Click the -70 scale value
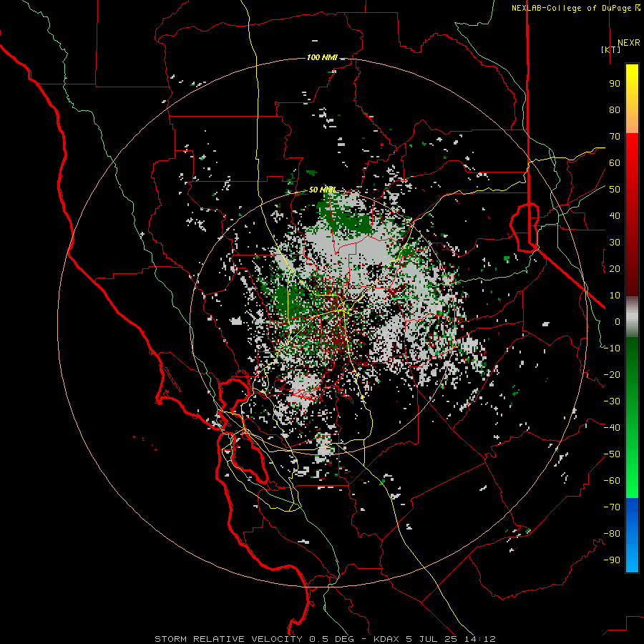644x644 pixels. click(612, 507)
